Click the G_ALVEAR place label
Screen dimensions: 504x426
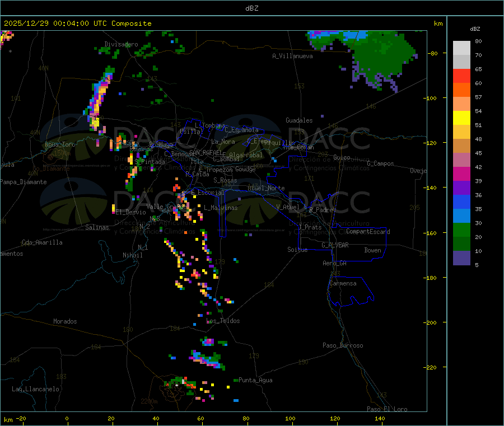[335, 245]
